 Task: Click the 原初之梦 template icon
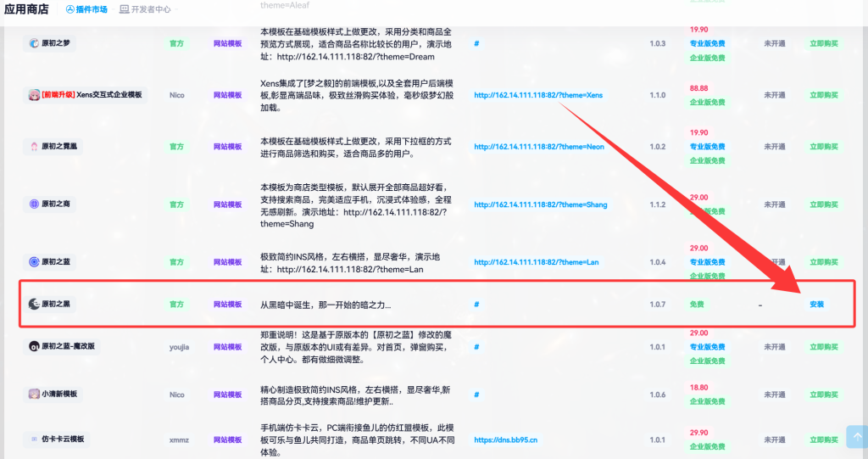coord(34,43)
